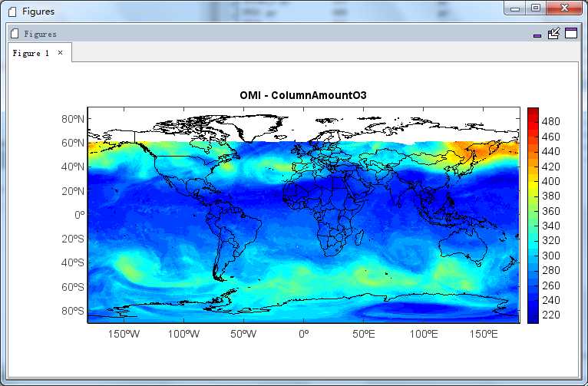Click the 220 colorbar label
Viewport: 588px width, 386px height.
click(x=551, y=315)
